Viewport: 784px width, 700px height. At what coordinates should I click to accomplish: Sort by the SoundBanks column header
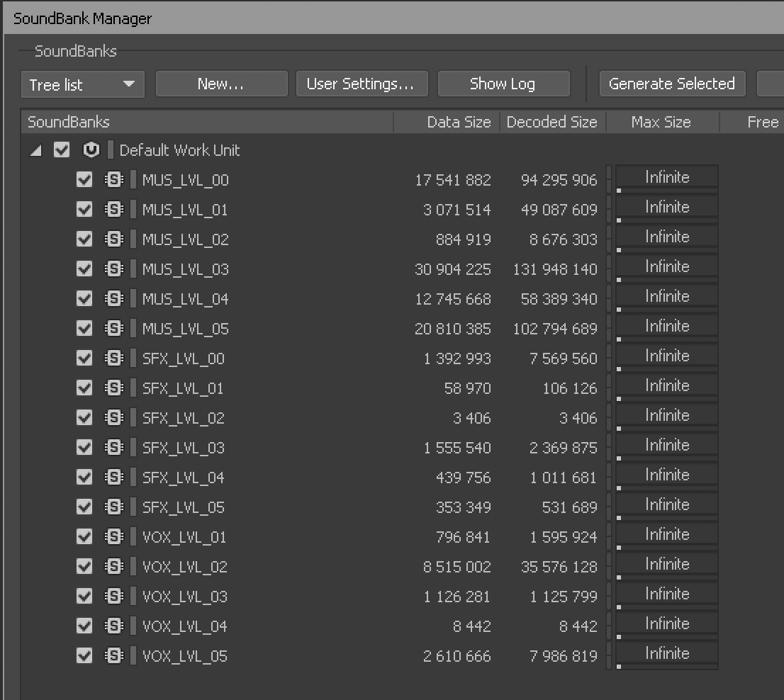coord(207,122)
